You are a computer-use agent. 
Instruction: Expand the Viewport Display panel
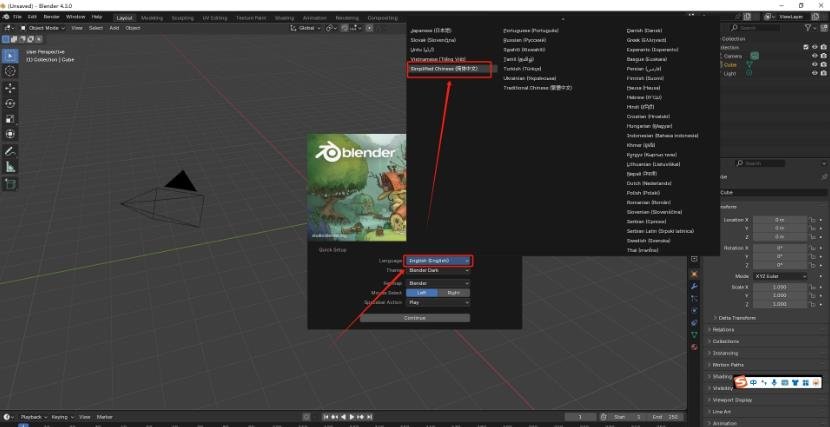[732, 400]
